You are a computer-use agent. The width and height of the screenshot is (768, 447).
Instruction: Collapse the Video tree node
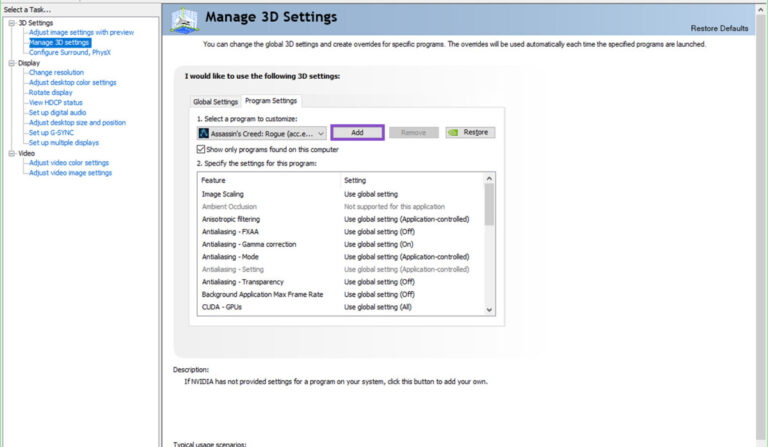click(12, 153)
